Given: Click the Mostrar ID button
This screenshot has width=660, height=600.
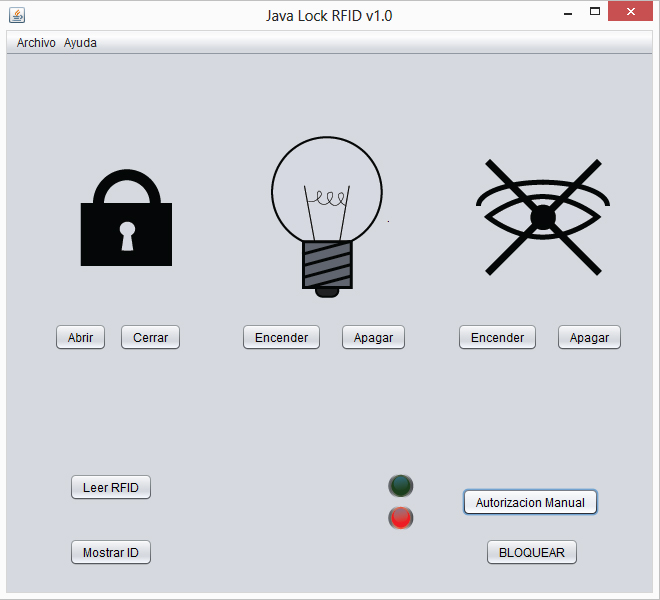Looking at the screenshot, I should click(111, 552).
